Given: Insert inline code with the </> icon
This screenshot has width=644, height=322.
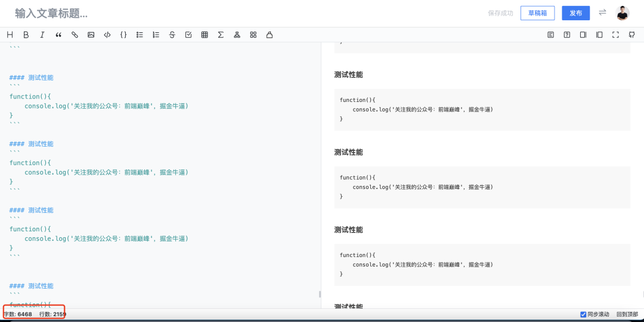Looking at the screenshot, I should (x=107, y=35).
